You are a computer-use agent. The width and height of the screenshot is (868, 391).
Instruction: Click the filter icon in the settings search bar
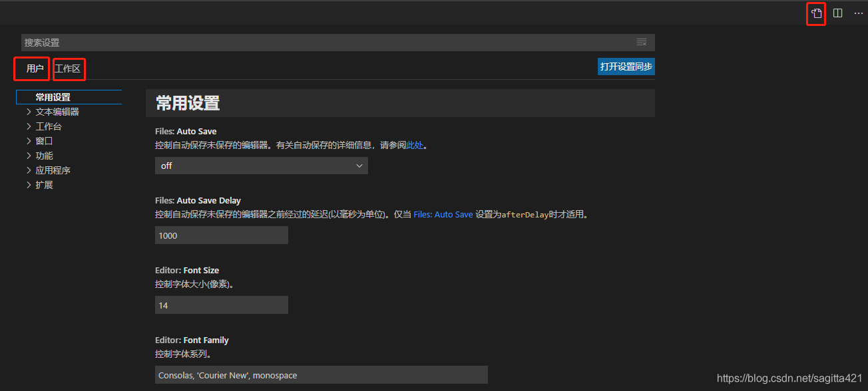coord(642,42)
